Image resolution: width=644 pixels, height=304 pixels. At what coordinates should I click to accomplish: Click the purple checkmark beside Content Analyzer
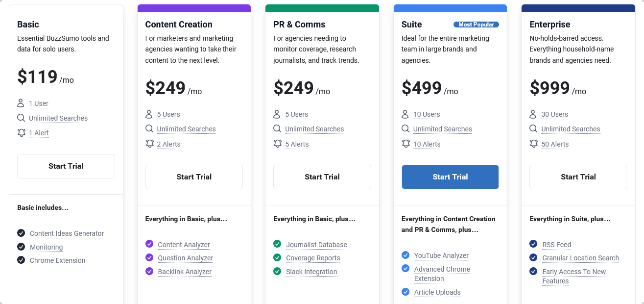point(149,244)
